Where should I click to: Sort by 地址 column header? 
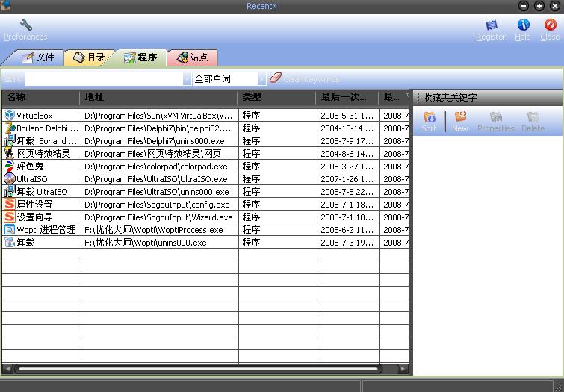[158, 97]
